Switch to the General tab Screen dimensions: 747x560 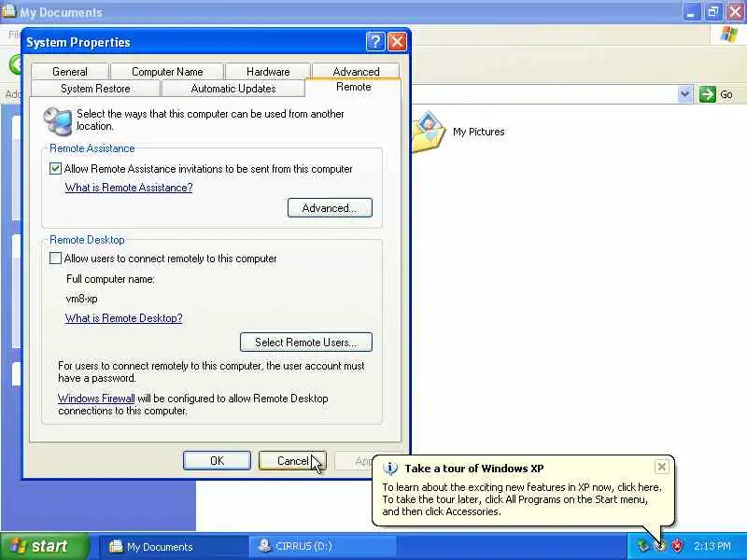pos(70,72)
